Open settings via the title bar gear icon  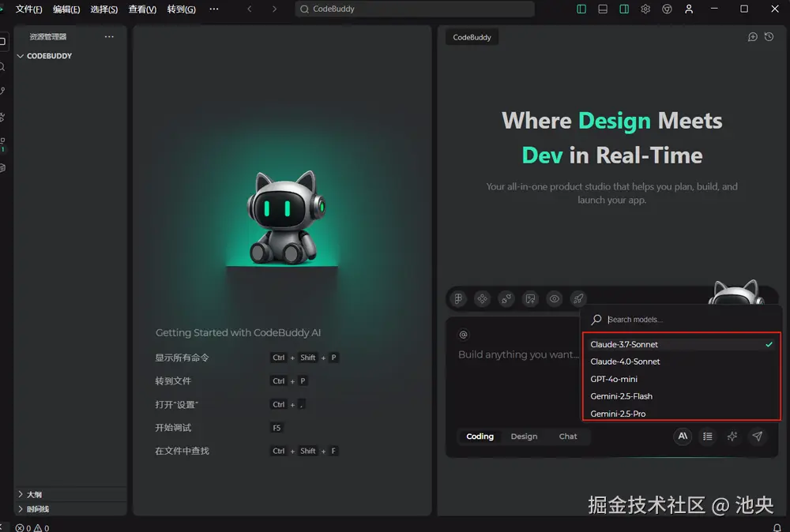point(645,9)
